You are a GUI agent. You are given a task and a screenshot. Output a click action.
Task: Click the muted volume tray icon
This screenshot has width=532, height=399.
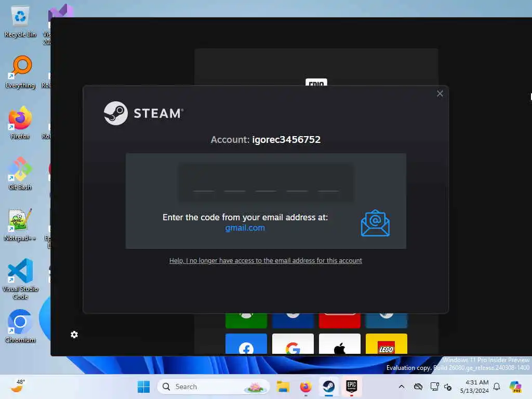448,387
